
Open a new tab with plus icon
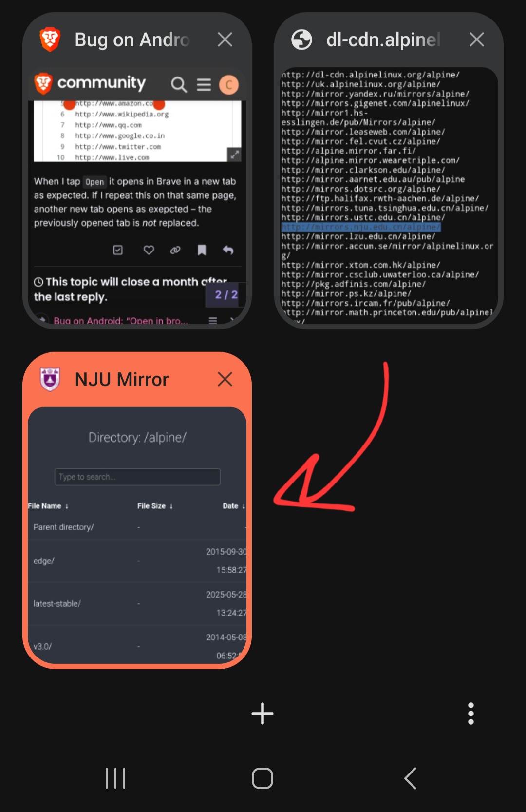click(x=263, y=714)
